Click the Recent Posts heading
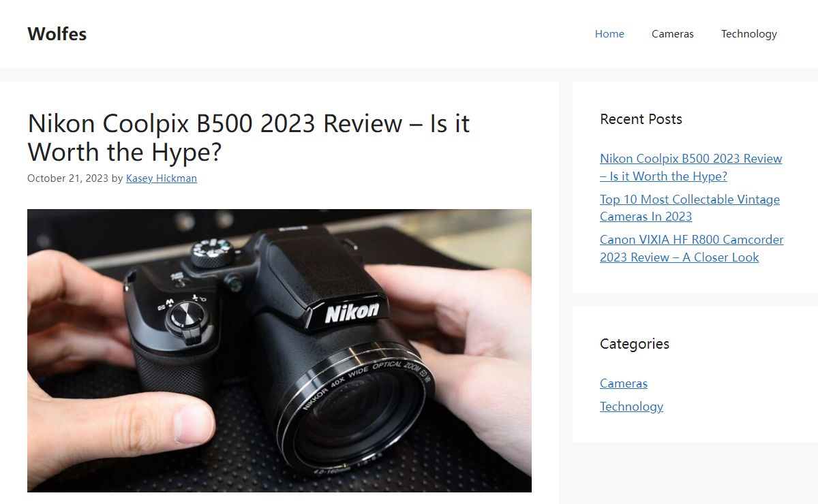The image size is (818, 504). [x=641, y=119]
